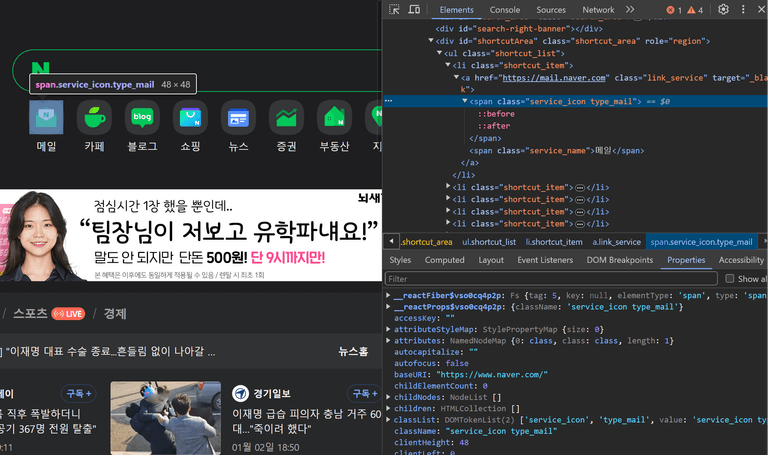Switch to the Console tab

click(x=505, y=10)
